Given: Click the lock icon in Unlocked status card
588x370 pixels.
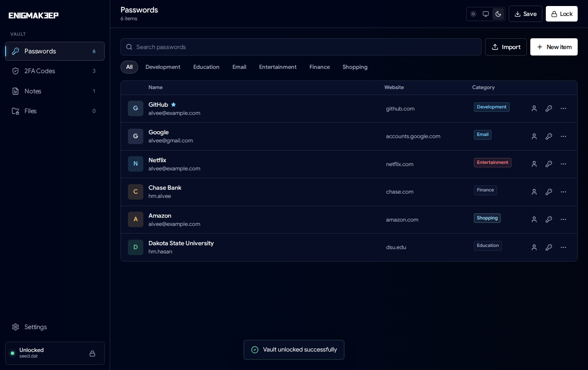Looking at the screenshot, I should (92, 353).
